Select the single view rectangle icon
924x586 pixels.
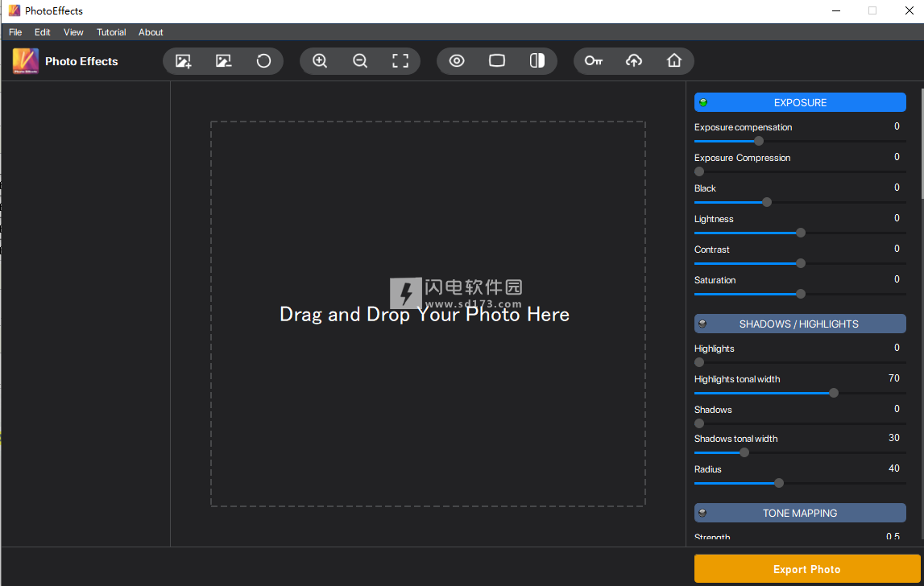pyautogui.click(x=497, y=60)
